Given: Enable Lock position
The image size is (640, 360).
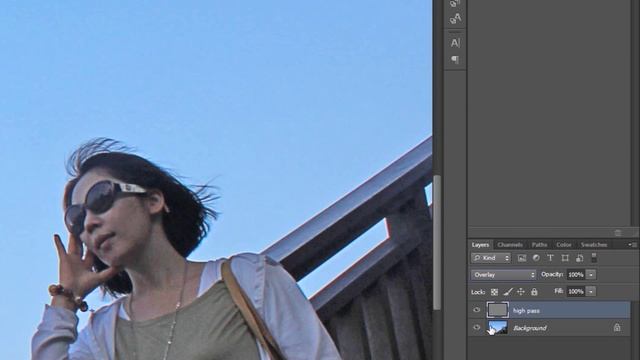Looking at the screenshot, I should pyautogui.click(x=521, y=291).
